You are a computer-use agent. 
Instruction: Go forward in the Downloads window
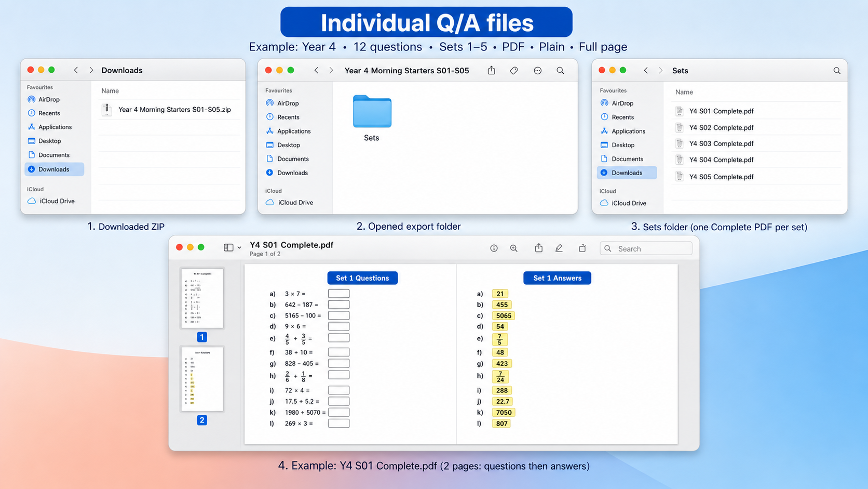91,70
